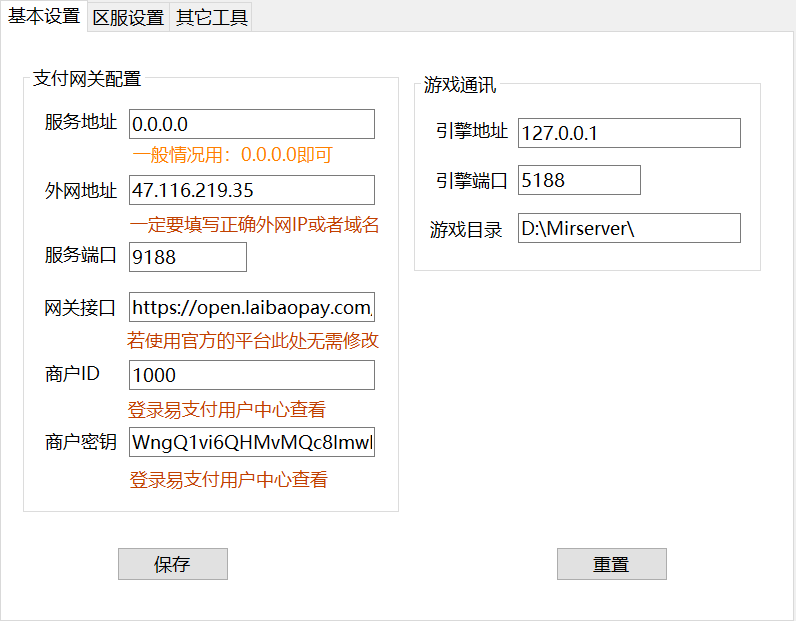Click the 引擎端口 field showing 5188
Viewport: 796px width, 621px height.
coord(579,180)
